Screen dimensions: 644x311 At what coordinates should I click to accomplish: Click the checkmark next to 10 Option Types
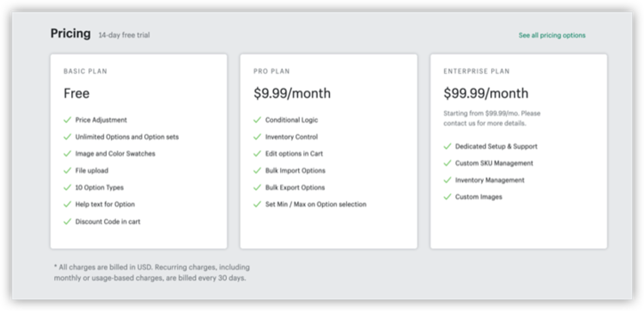tap(67, 188)
